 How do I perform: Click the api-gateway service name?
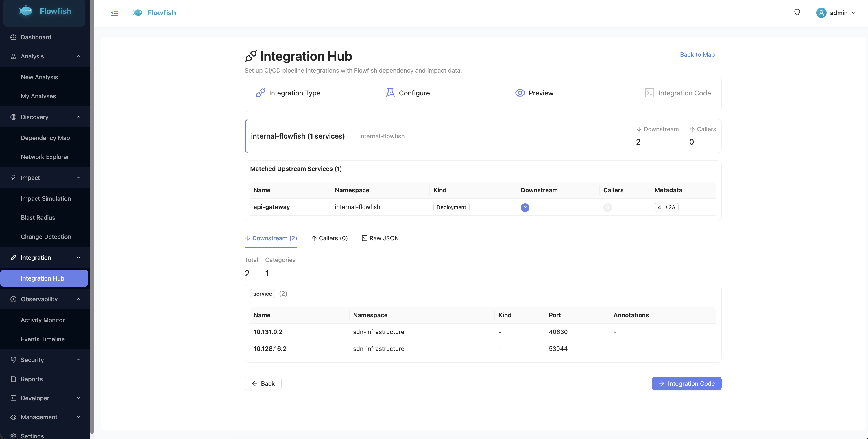(272, 207)
